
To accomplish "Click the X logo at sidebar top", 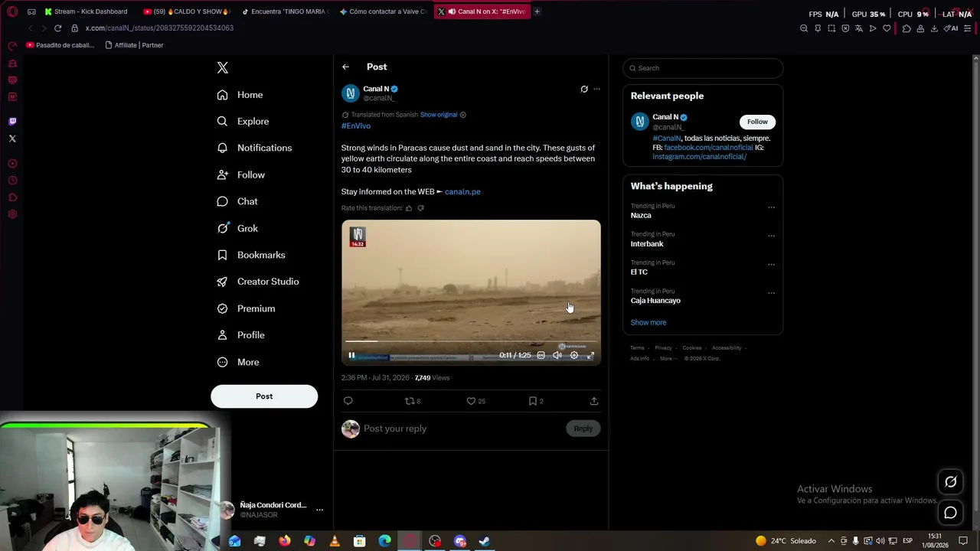I will pyautogui.click(x=223, y=67).
